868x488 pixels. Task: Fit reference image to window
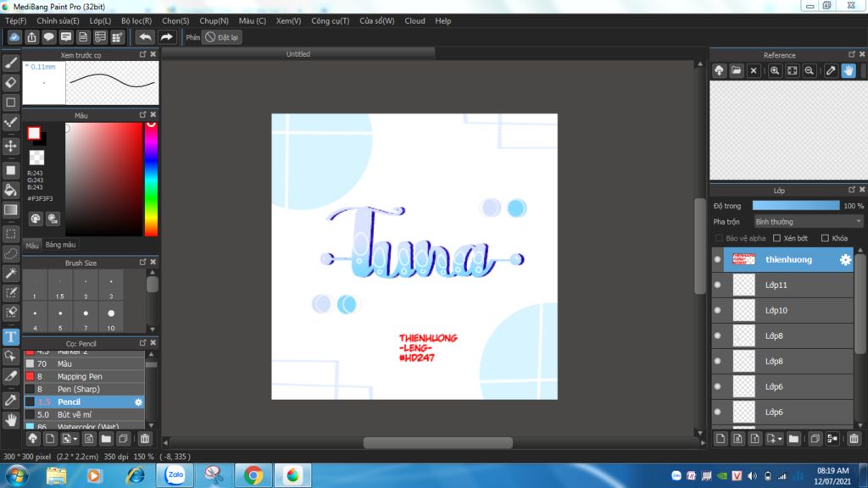[x=793, y=71]
